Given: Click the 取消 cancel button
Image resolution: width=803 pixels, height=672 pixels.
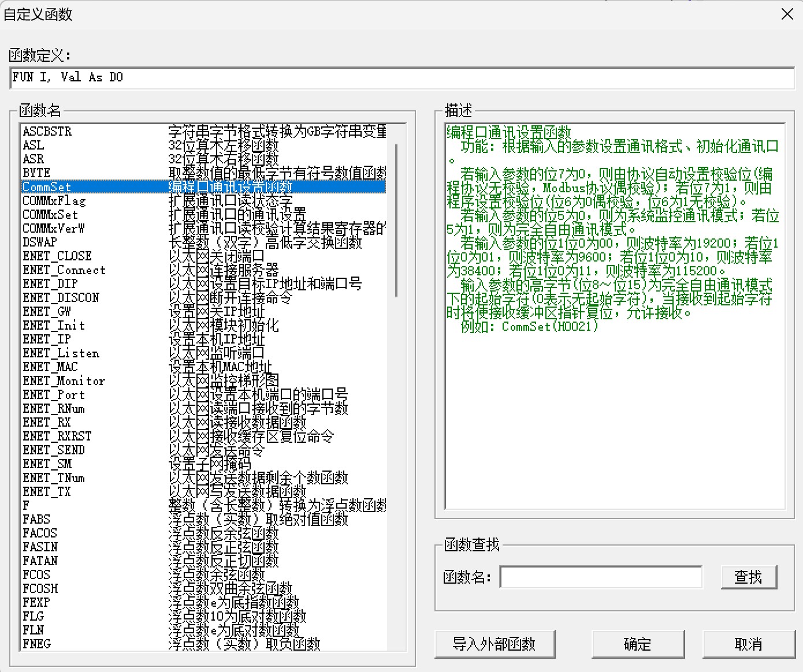Looking at the screenshot, I should pyautogui.click(x=749, y=644).
